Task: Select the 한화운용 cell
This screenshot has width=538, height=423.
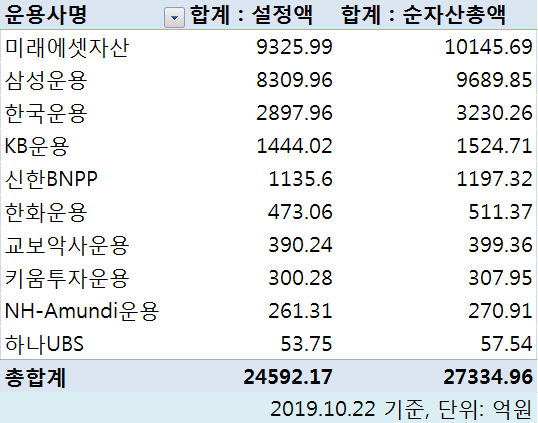Action: pyautogui.click(x=46, y=212)
